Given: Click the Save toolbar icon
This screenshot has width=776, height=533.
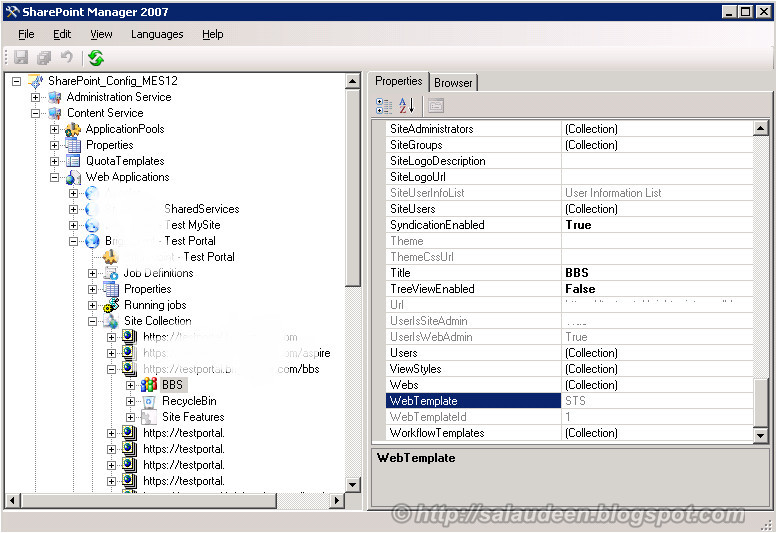Looking at the screenshot, I should (x=21, y=57).
